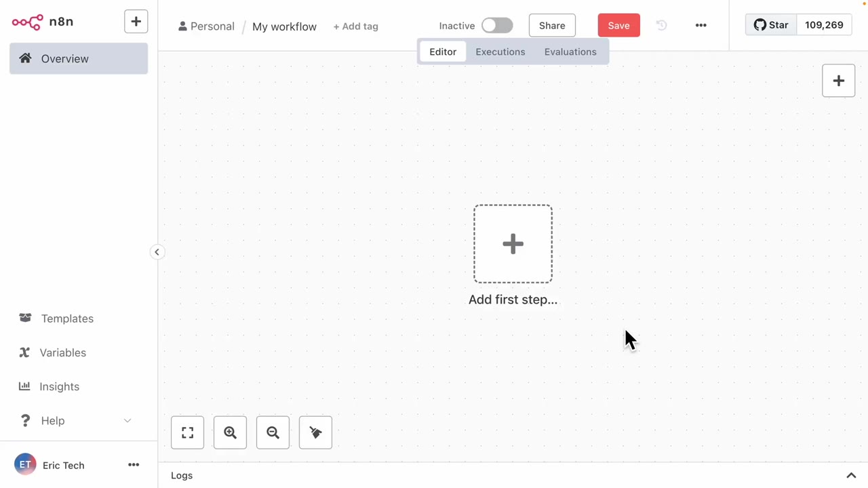Image resolution: width=868 pixels, height=488 pixels.
Task: Open the Eric Tech user options menu
Action: click(x=134, y=465)
